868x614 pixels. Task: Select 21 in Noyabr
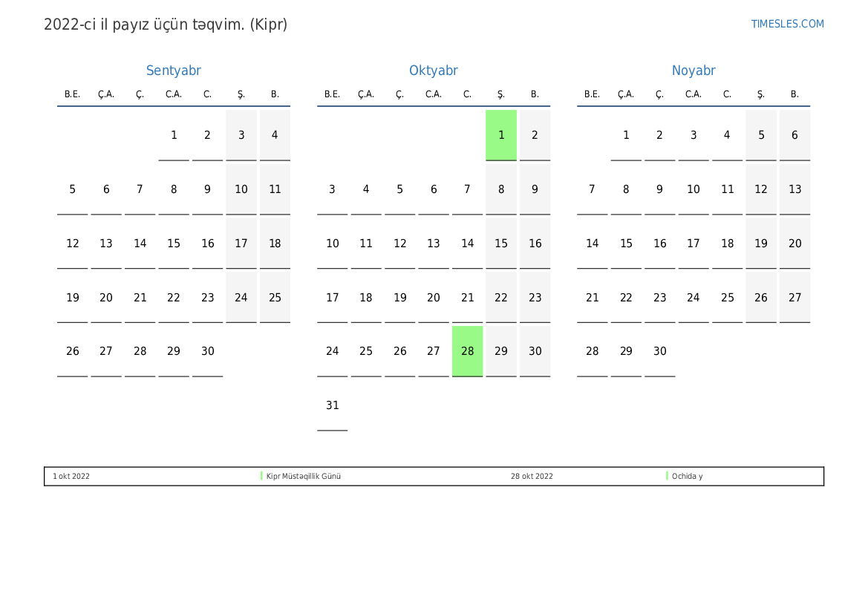pos(593,297)
